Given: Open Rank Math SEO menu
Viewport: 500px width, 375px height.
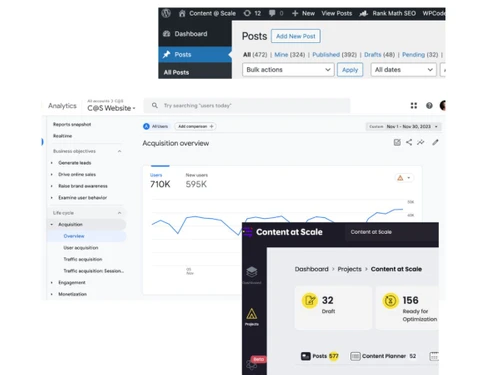Looking at the screenshot, I should [388, 13].
